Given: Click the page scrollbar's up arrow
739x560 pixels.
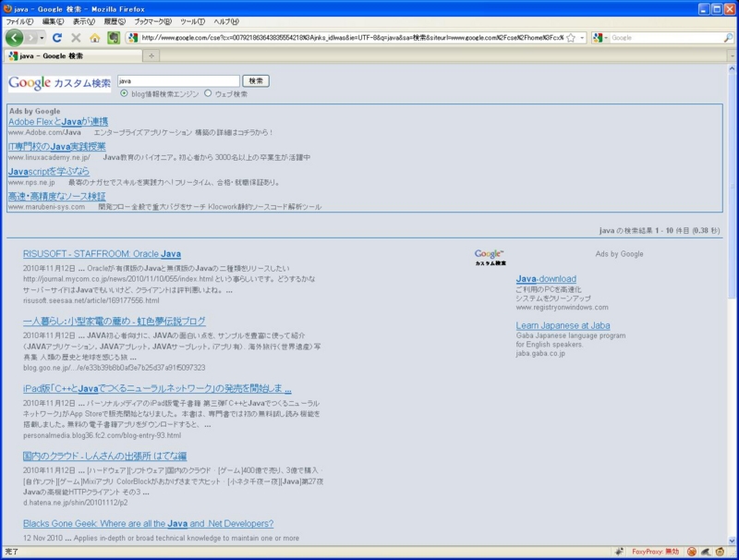Looking at the screenshot, I should (732, 68).
